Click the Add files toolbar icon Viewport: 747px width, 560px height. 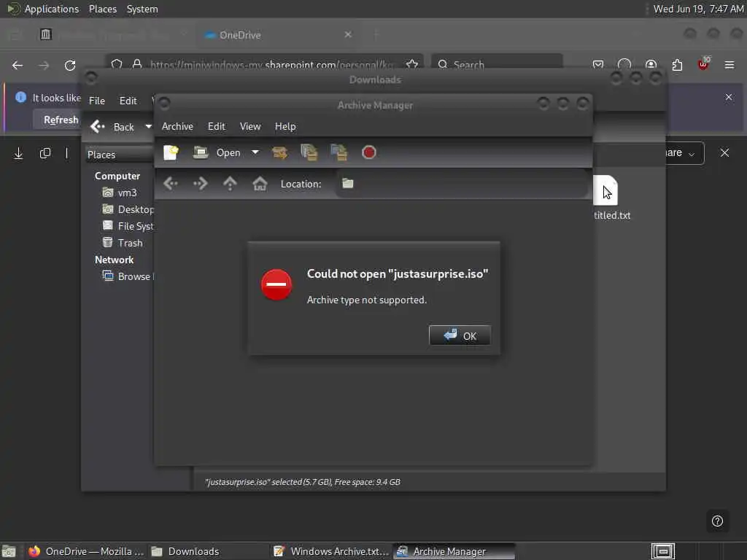click(x=309, y=152)
